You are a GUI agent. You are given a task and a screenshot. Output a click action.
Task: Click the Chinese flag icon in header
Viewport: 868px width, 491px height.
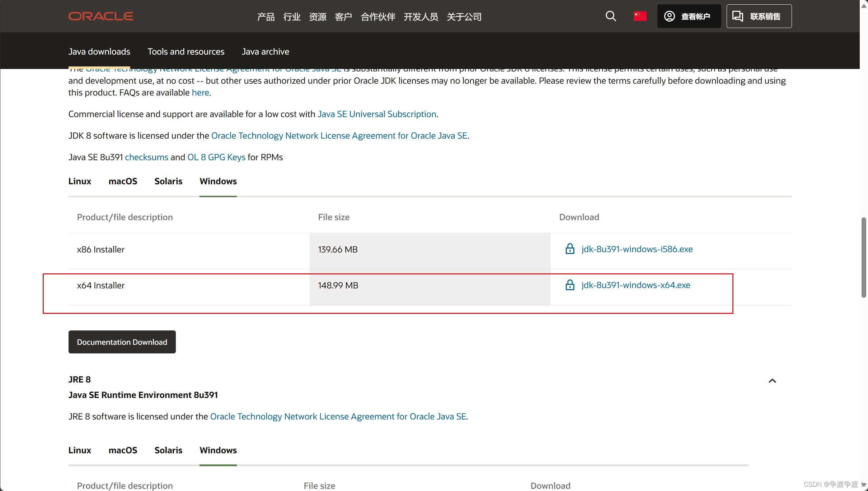coord(640,16)
